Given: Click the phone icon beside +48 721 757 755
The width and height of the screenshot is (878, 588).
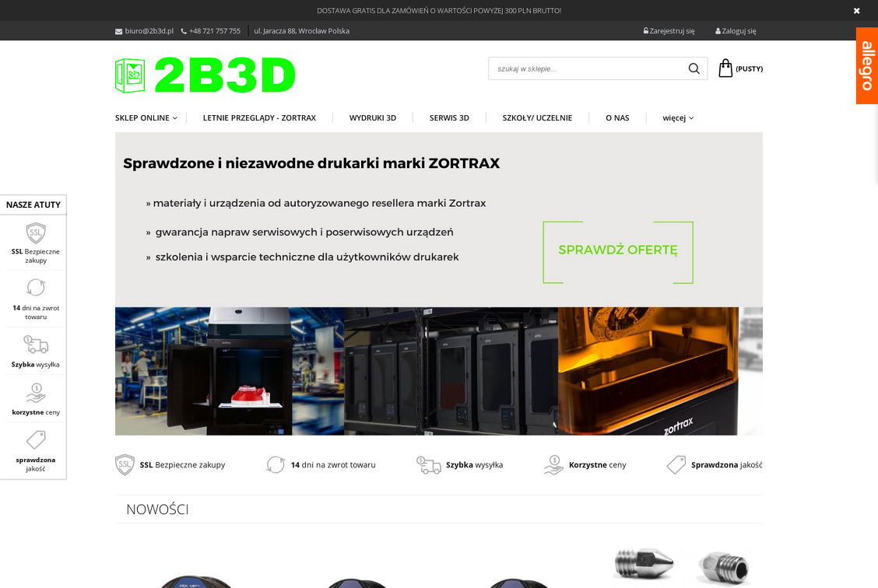Looking at the screenshot, I should click(x=184, y=31).
